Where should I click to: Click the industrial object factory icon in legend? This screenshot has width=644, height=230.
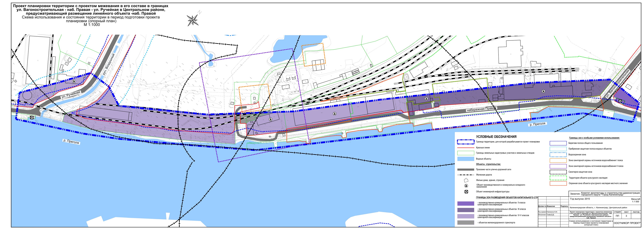tap(466, 186)
